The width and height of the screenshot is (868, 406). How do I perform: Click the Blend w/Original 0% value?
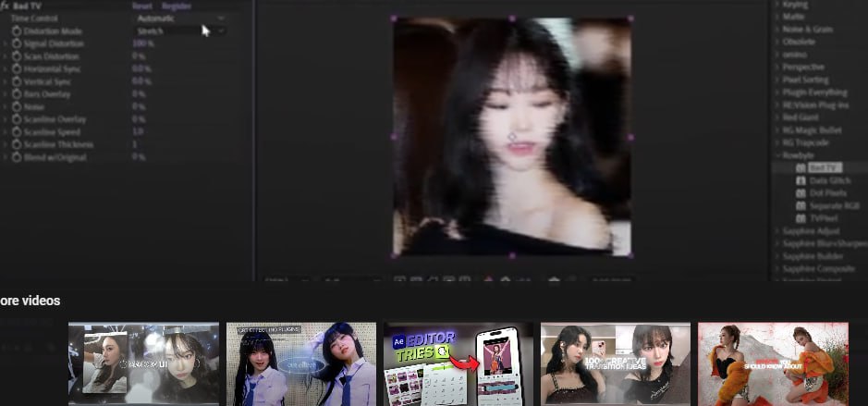139,157
